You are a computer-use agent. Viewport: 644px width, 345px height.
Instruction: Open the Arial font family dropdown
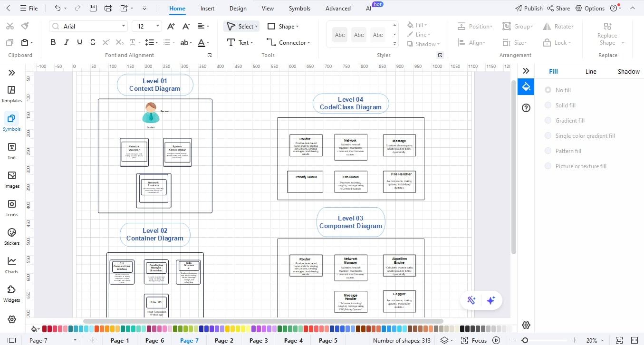coord(123,26)
